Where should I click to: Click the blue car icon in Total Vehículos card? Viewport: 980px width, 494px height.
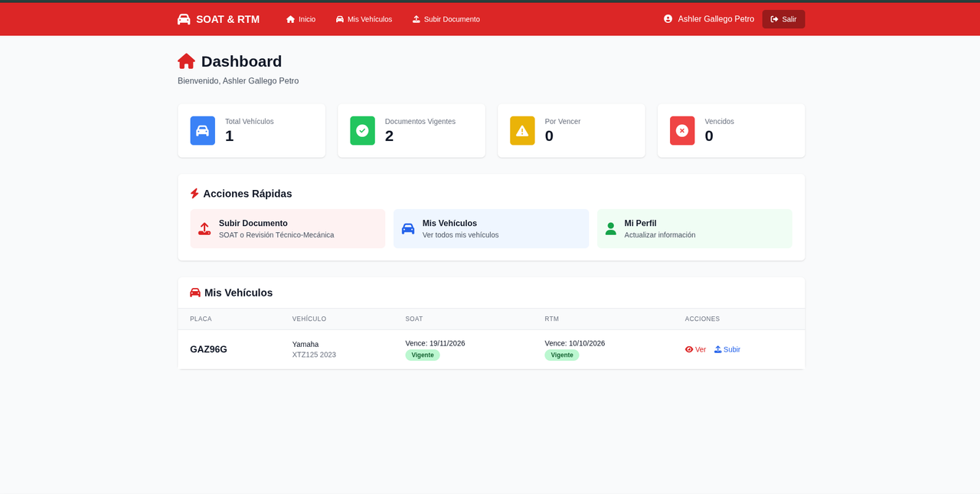202,131
